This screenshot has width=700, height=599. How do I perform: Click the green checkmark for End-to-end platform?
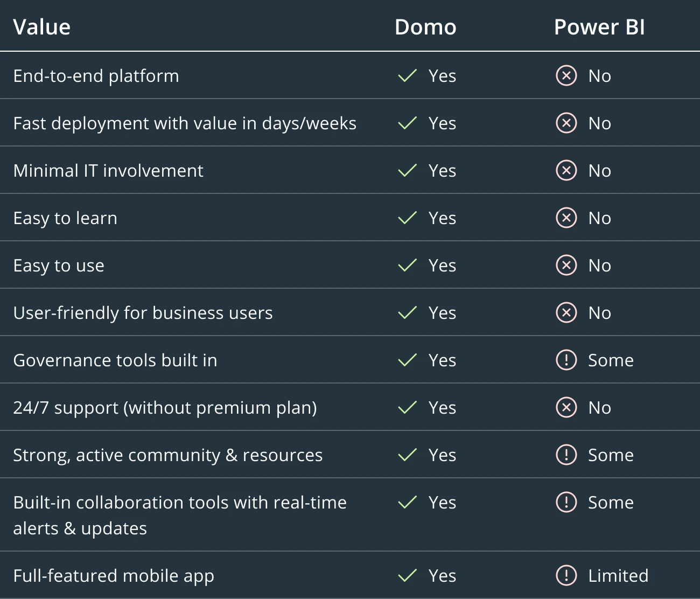[408, 75]
